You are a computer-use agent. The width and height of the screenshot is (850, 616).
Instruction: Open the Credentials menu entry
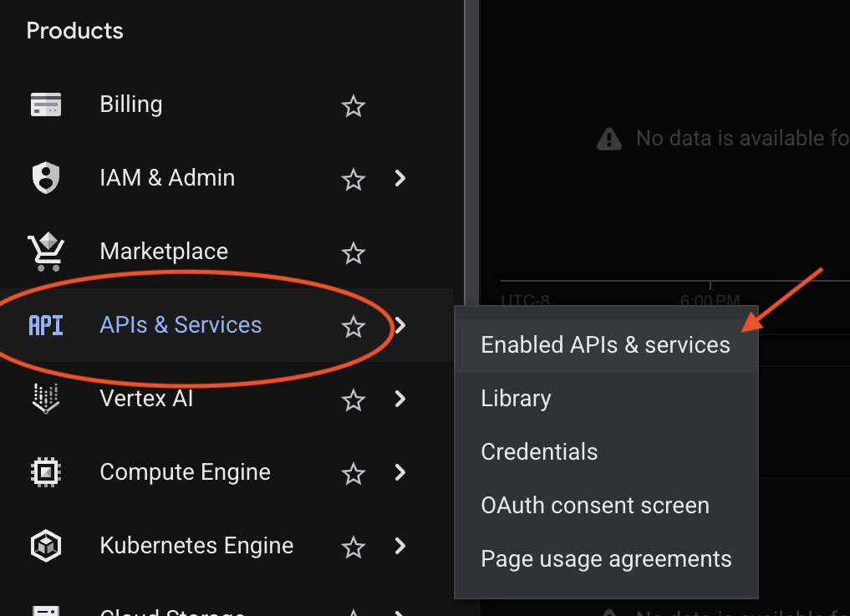point(539,451)
